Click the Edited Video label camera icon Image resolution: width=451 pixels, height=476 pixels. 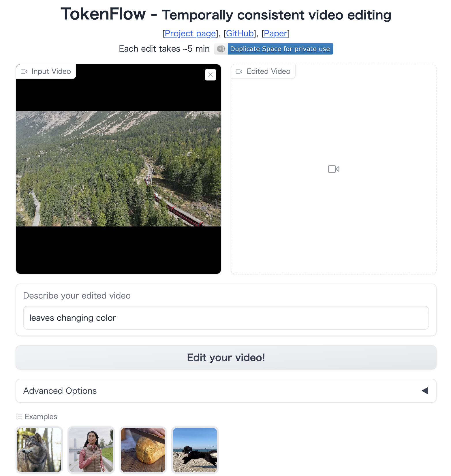tap(239, 72)
